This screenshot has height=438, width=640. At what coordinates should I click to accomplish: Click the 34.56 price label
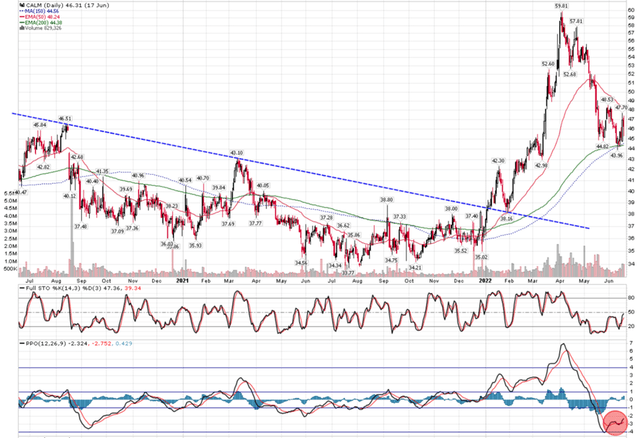[x=301, y=263]
